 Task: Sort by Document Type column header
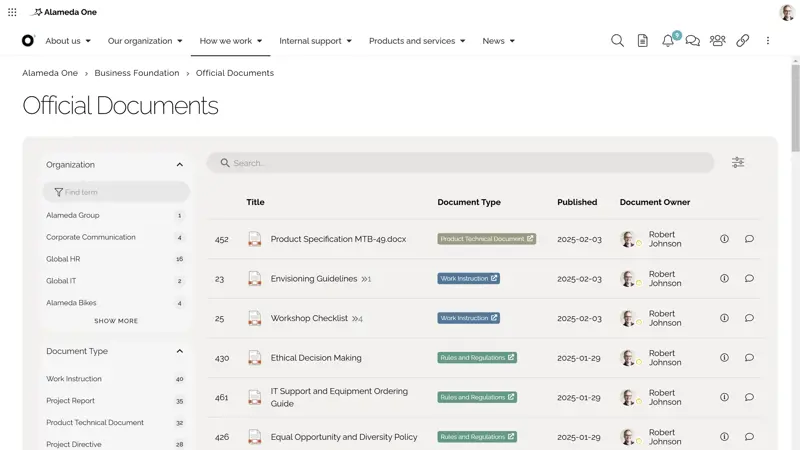pyautogui.click(x=469, y=202)
